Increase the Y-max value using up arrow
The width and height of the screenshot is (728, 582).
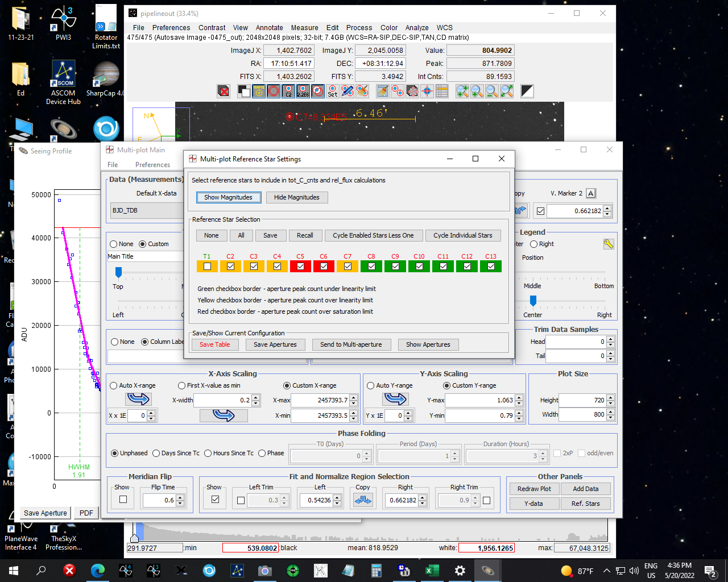[x=519, y=397]
